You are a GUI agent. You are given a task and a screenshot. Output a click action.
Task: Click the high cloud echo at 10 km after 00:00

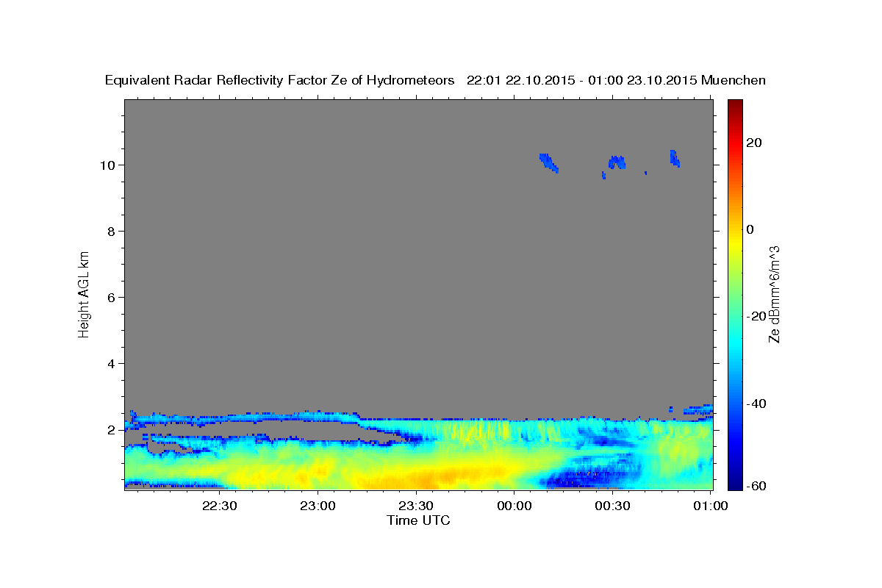coord(548,162)
